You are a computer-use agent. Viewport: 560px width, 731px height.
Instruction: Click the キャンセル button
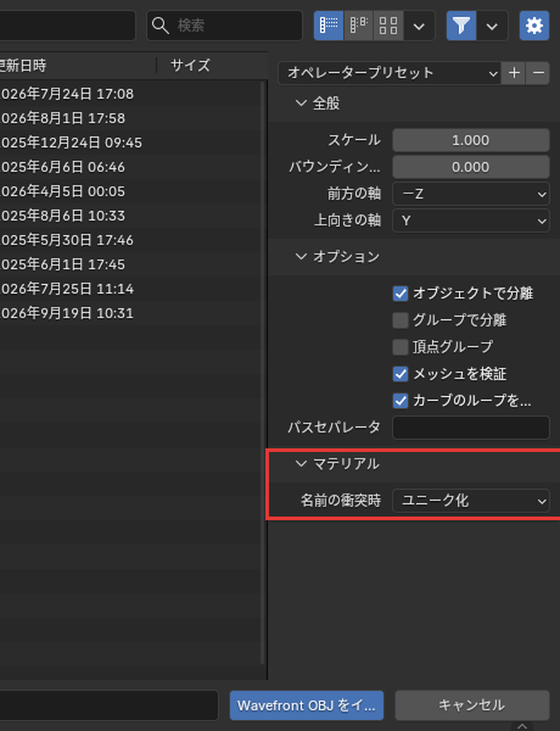pyautogui.click(x=472, y=705)
